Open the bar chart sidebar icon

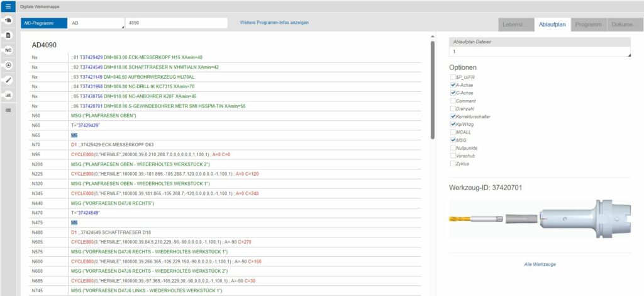(x=9, y=95)
